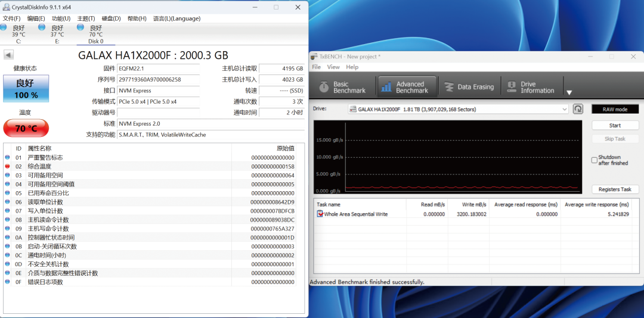Click the CrystalDiskInfo title bar app icon
Viewport: 644px width, 318px height.
tap(7, 7)
